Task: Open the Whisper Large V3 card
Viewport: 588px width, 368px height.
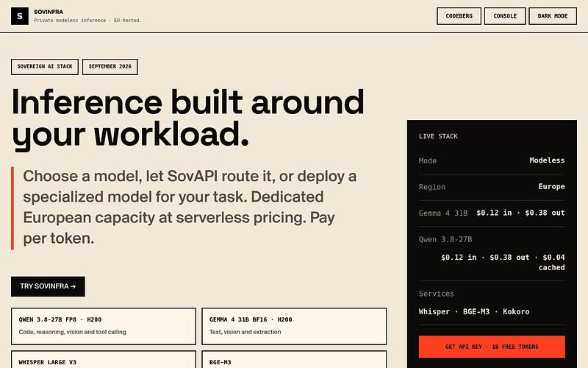Action: click(104, 359)
